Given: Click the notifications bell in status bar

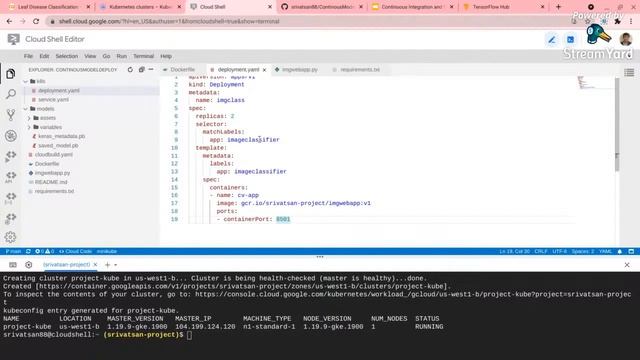Looking at the screenshot, I should (x=620, y=251).
